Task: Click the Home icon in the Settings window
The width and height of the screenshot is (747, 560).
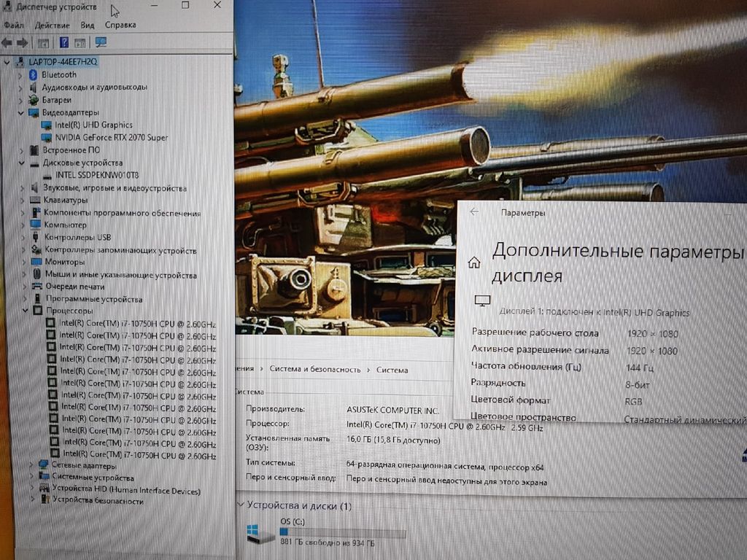Action: [x=474, y=262]
